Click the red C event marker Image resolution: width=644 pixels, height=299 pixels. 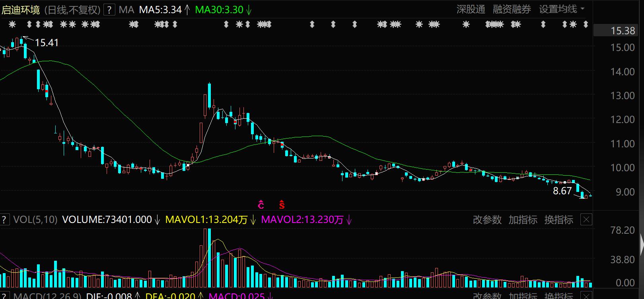point(261,205)
